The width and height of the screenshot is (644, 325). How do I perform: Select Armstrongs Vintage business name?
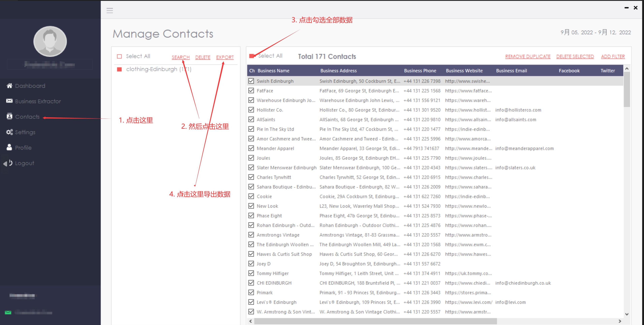coord(278,235)
